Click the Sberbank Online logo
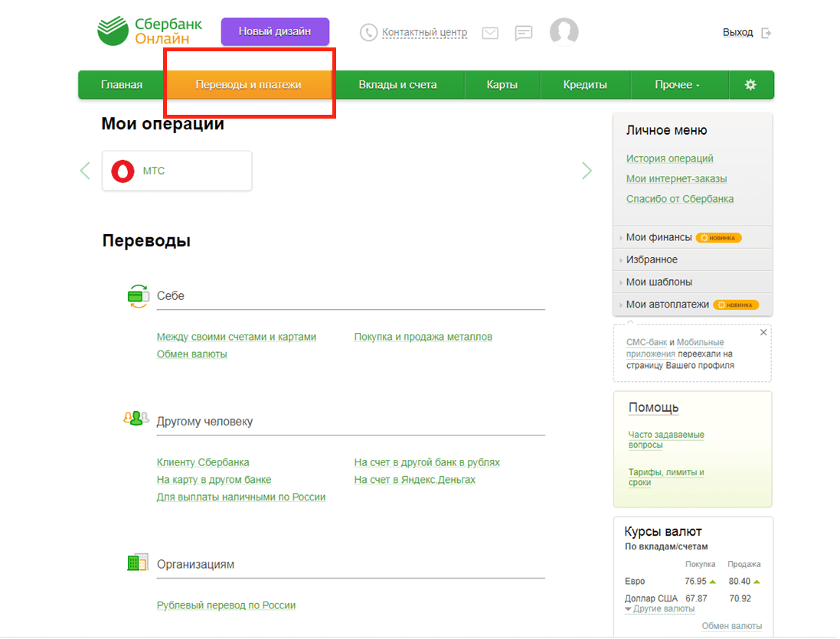 click(150, 31)
